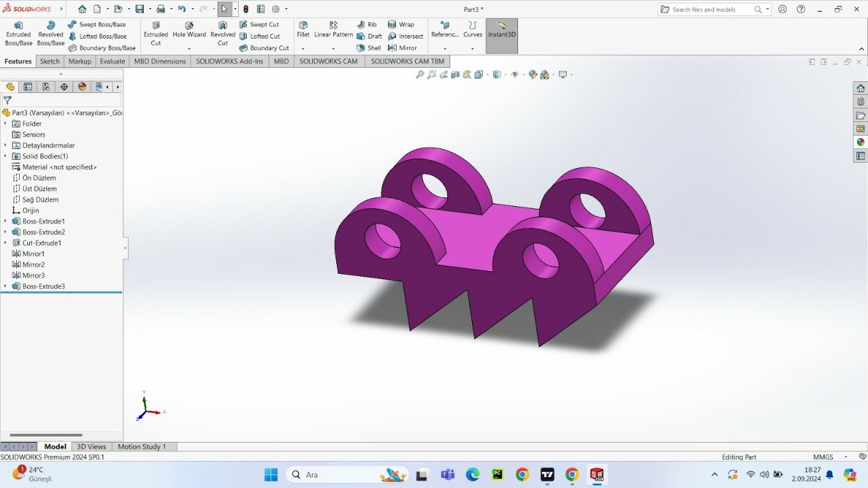Screen dimensions: 868x488
Task: Save the document with the Save icon
Action: pyautogui.click(x=140, y=9)
